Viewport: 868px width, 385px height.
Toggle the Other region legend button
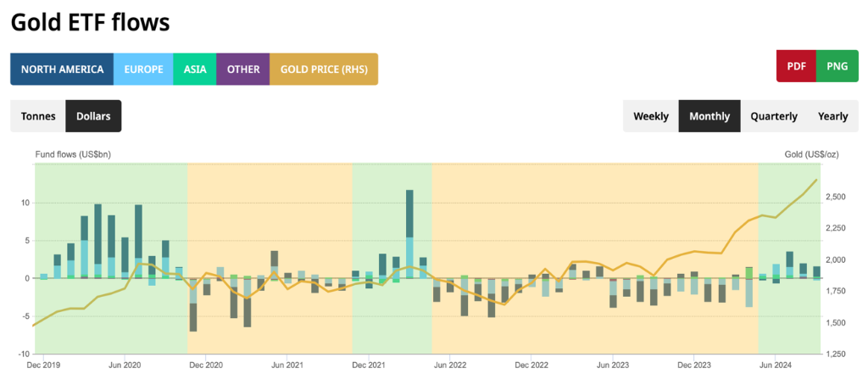coord(243,70)
